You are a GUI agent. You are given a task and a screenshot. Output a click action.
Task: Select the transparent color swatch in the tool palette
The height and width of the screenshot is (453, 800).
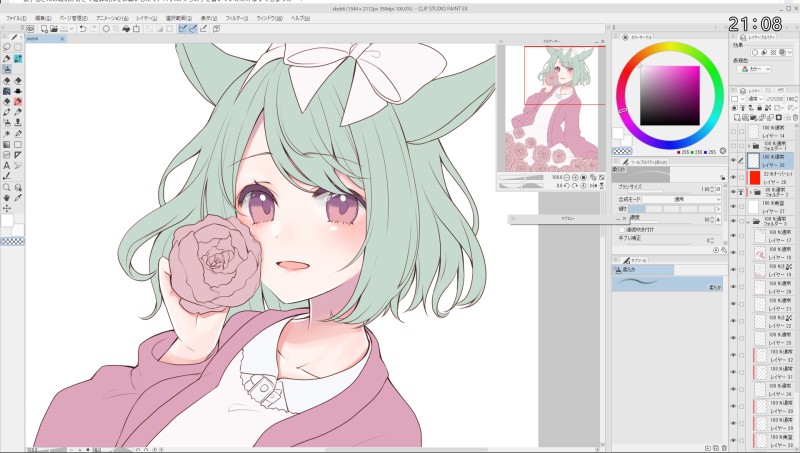pos(12,241)
